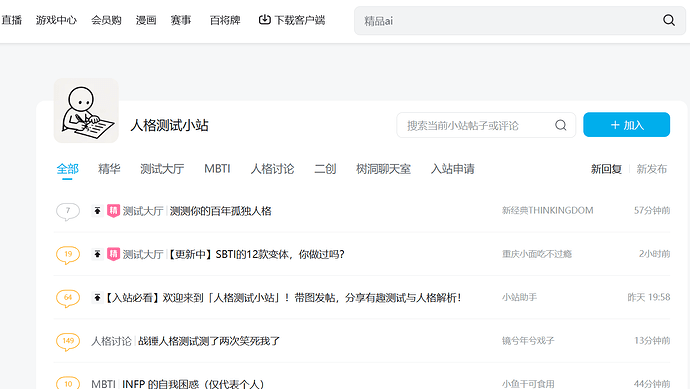Open author 重庆小面吃不过瘾 profile
The height and width of the screenshot is (389, 690).
(x=537, y=254)
